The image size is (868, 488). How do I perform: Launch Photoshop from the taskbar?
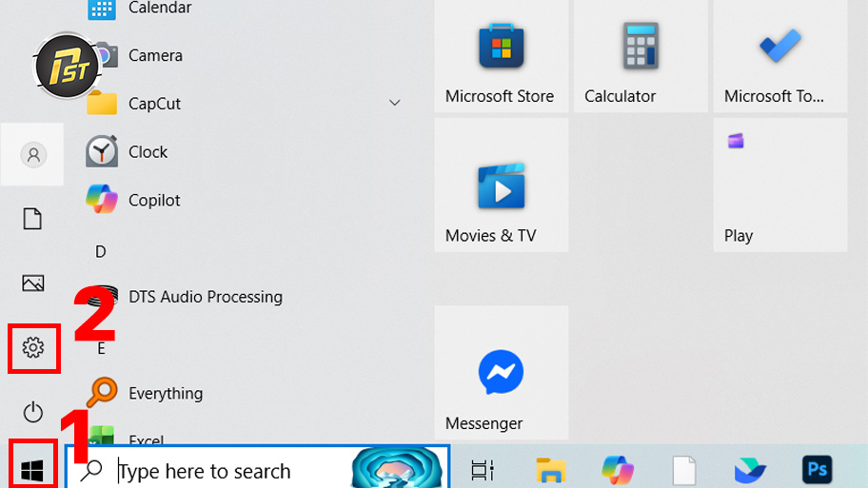[x=817, y=470]
